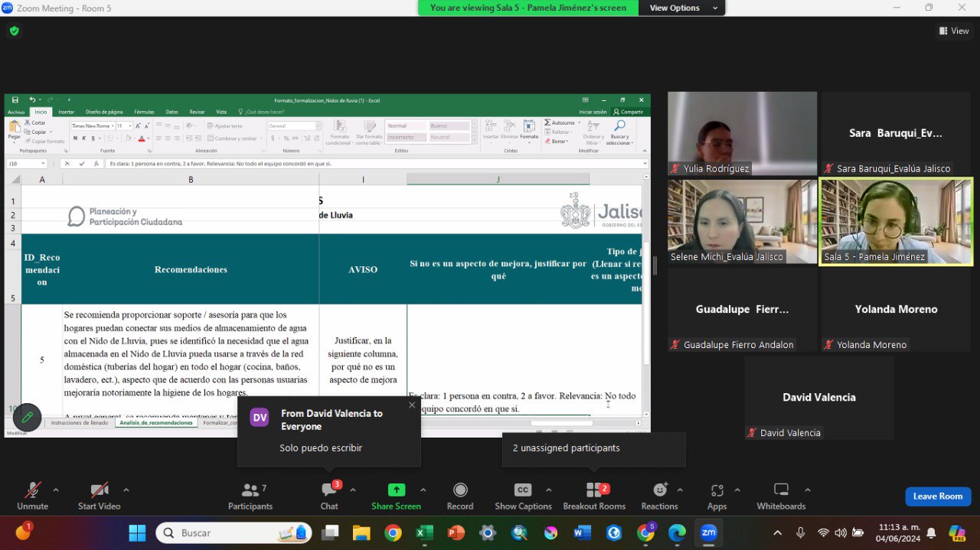The height and width of the screenshot is (550, 980).
Task: Open the View layout menu
Action: (x=954, y=31)
